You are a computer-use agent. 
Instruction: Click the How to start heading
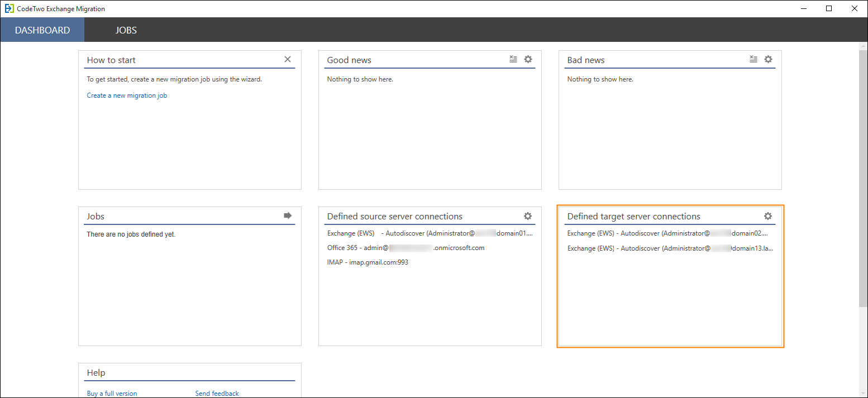tap(111, 60)
